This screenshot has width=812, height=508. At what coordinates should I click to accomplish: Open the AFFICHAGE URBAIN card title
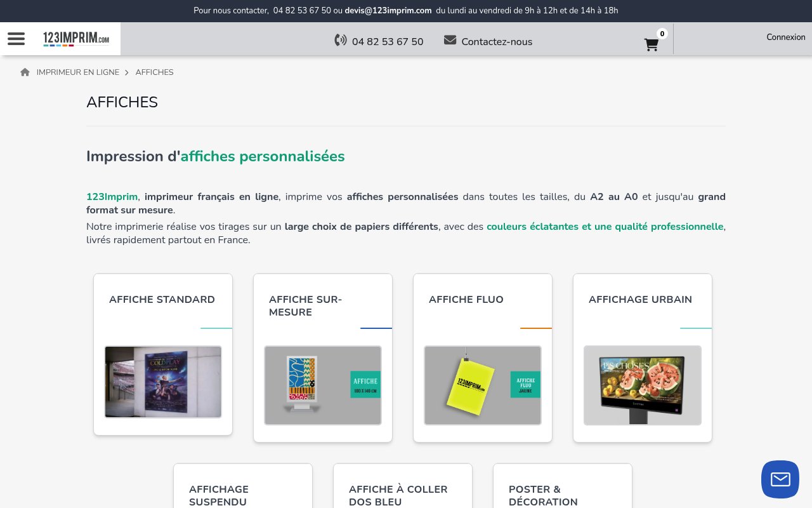[640, 300]
